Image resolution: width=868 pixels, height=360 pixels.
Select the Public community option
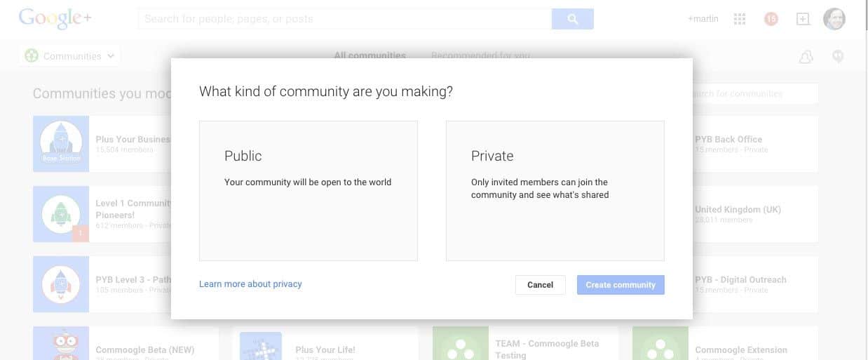click(x=308, y=190)
